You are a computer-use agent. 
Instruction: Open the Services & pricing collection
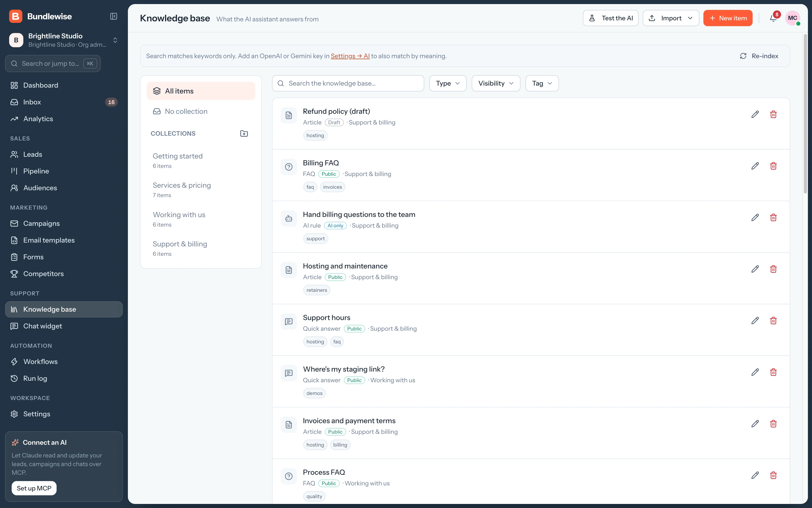click(201, 190)
